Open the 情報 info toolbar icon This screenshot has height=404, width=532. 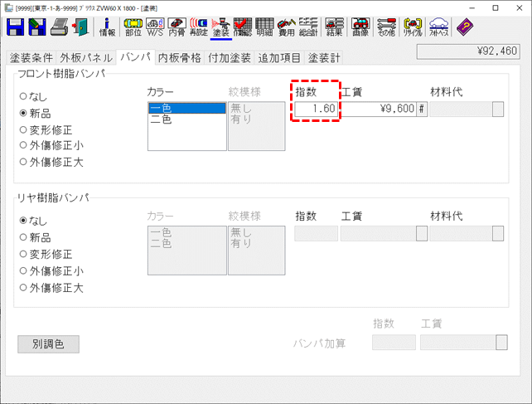(108, 28)
